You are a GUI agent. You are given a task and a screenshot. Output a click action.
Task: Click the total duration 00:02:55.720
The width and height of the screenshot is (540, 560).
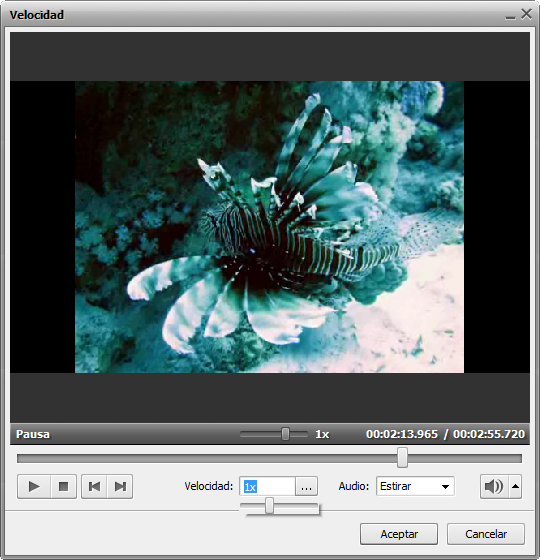click(x=489, y=434)
